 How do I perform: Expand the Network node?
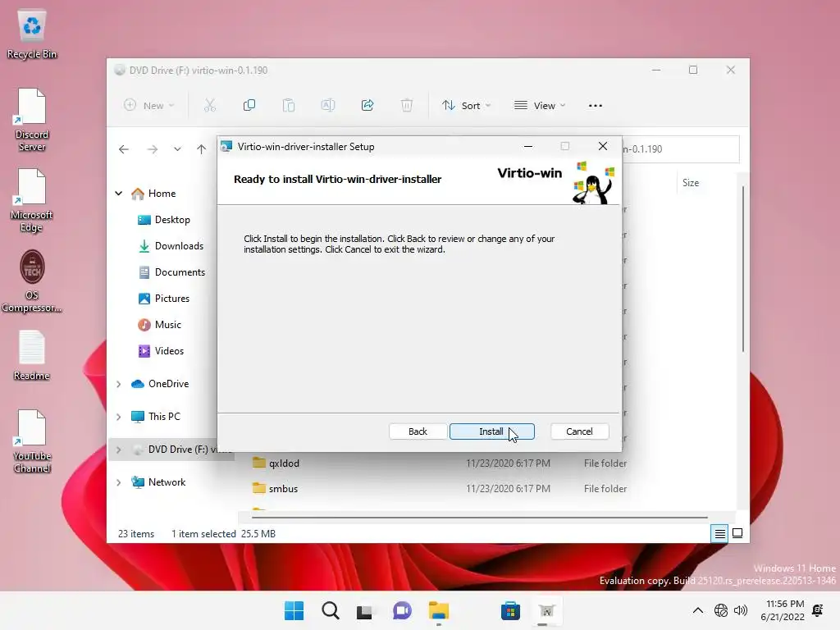tap(119, 482)
